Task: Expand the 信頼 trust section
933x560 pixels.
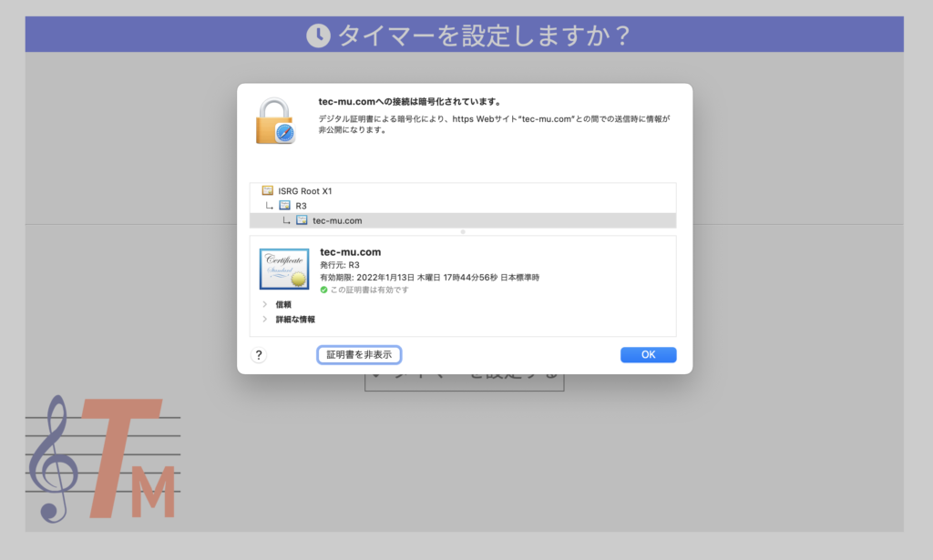Action: [x=265, y=304]
